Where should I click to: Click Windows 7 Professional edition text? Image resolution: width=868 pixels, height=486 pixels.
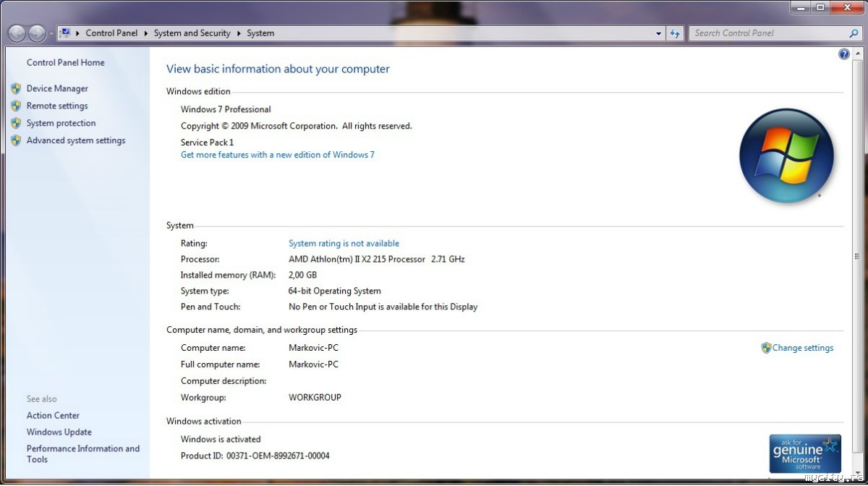(x=226, y=109)
